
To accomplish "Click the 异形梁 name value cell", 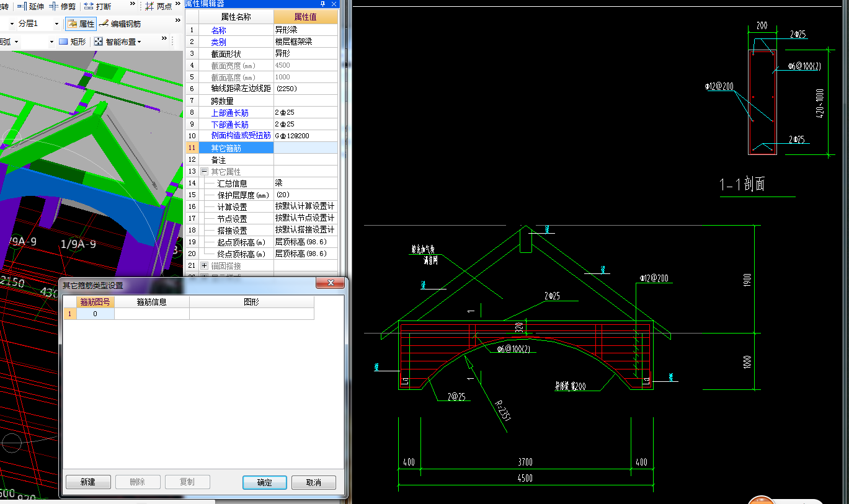I will (x=306, y=30).
